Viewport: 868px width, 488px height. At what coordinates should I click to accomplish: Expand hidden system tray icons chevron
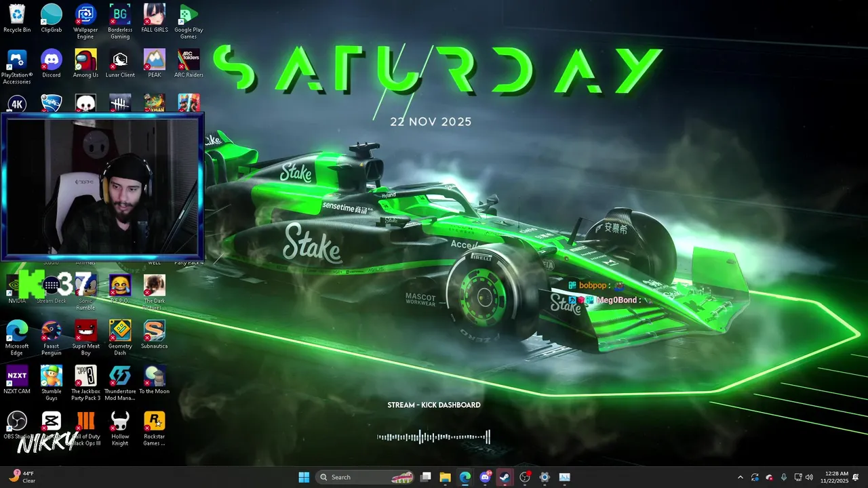click(x=740, y=477)
